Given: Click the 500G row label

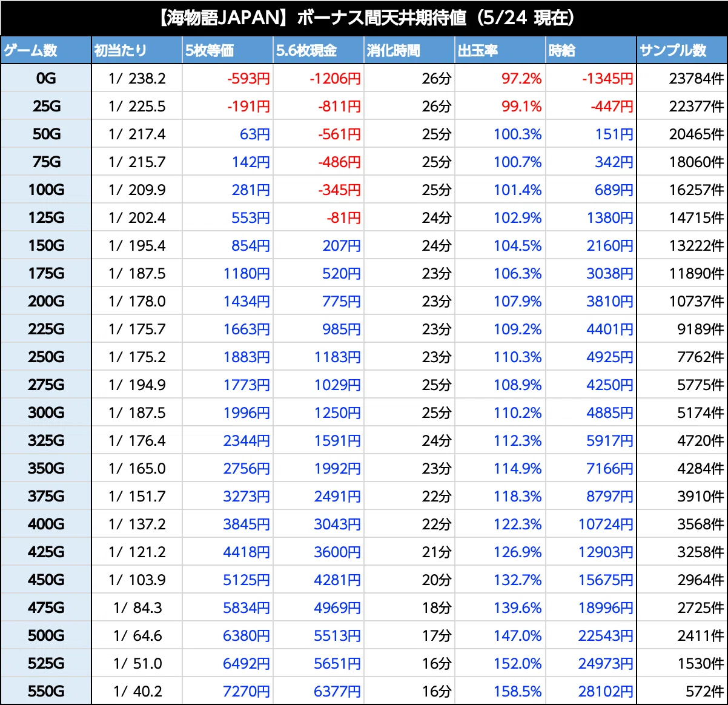Looking at the screenshot, I should pyautogui.click(x=46, y=635).
